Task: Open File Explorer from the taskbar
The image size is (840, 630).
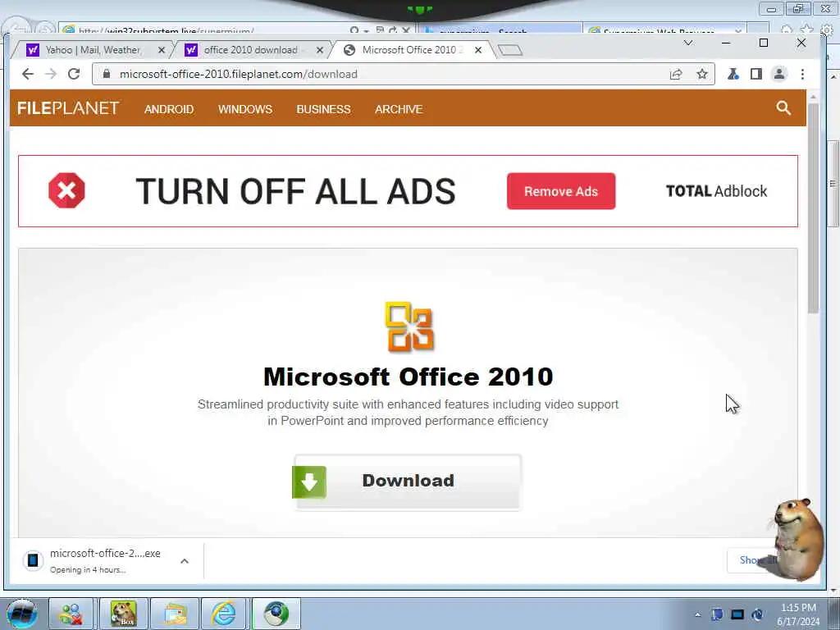Action: coord(175,614)
